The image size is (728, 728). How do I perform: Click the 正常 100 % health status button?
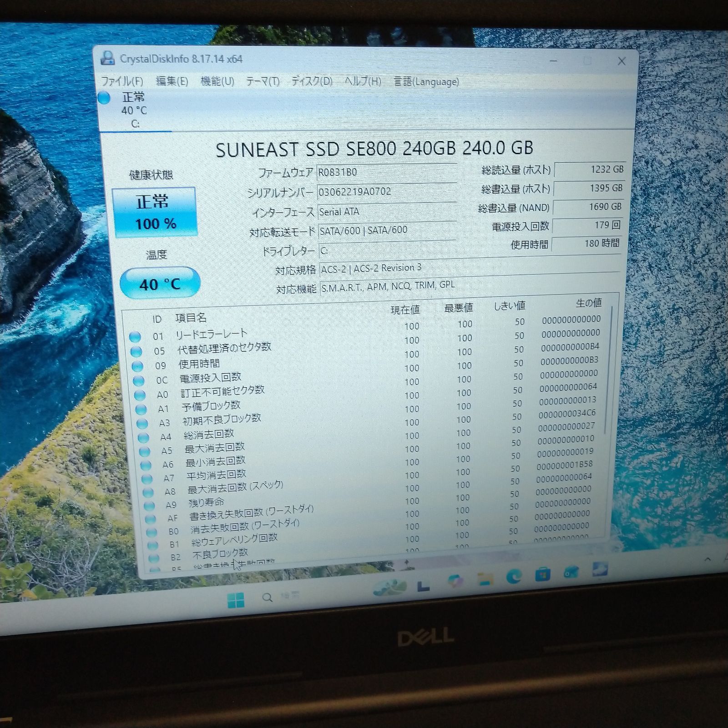[x=155, y=212]
